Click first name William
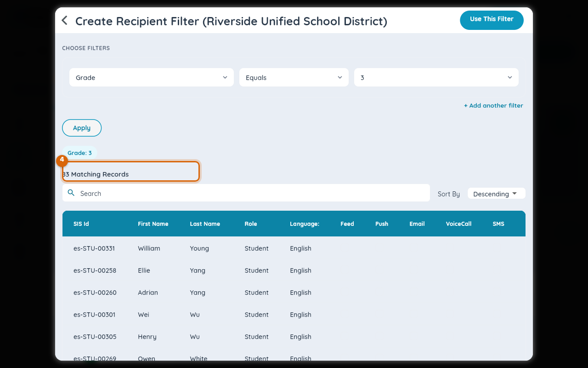Image resolution: width=588 pixels, height=368 pixels. [x=149, y=248]
